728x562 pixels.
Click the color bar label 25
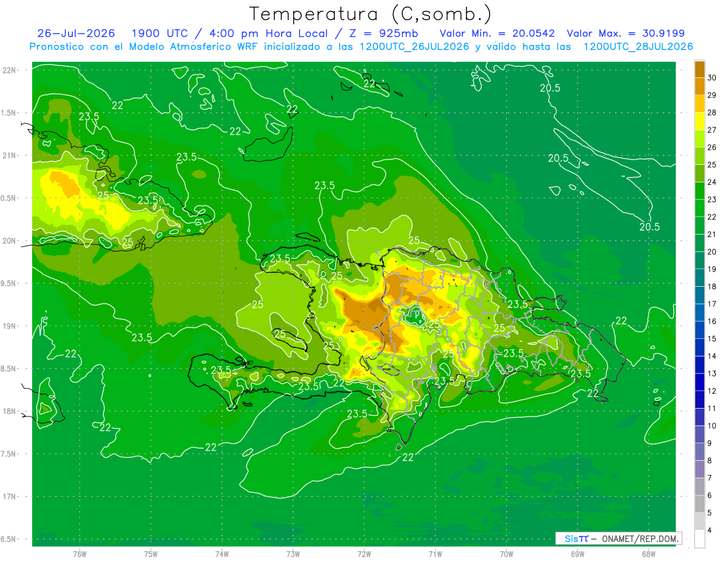click(x=712, y=165)
